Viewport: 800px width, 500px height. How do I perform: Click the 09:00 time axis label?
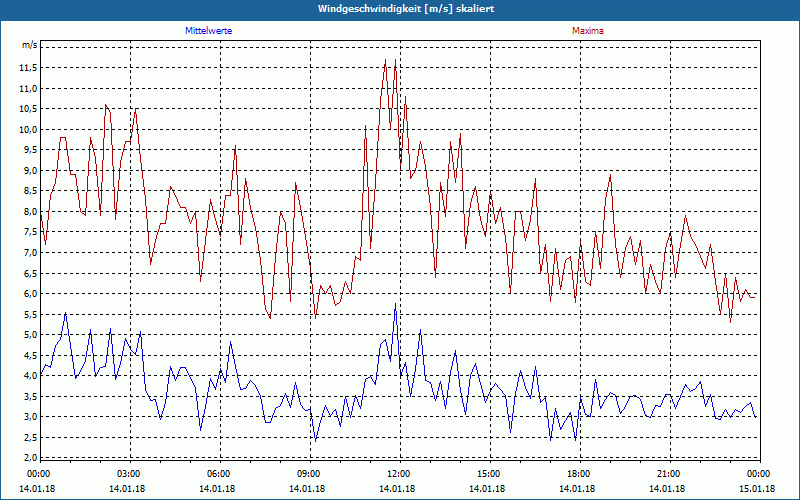[x=310, y=474]
